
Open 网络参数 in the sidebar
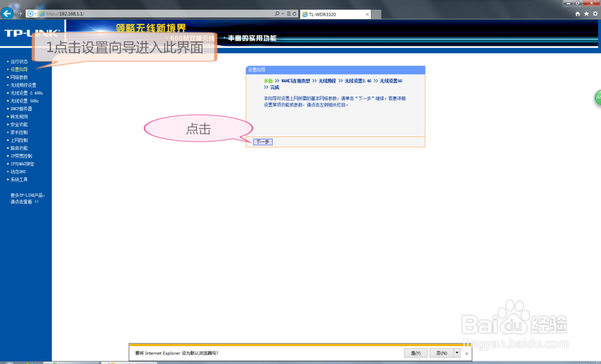(x=19, y=77)
